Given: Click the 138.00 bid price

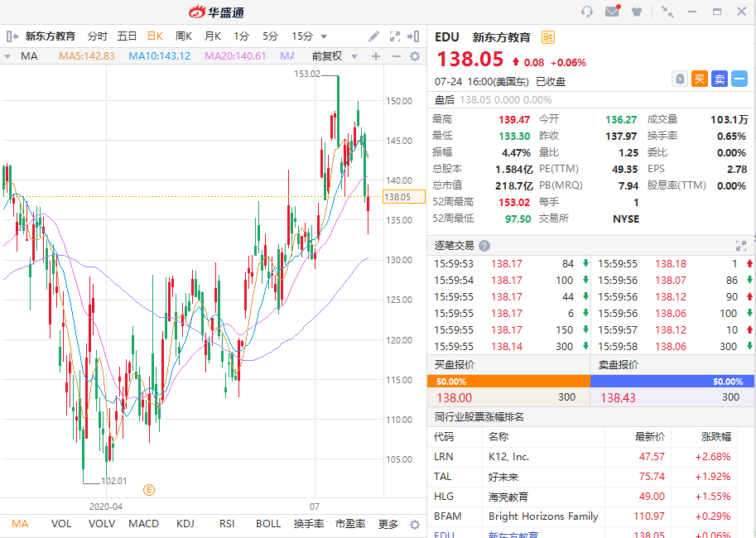Looking at the screenshot, I should (x=455, y=398).
